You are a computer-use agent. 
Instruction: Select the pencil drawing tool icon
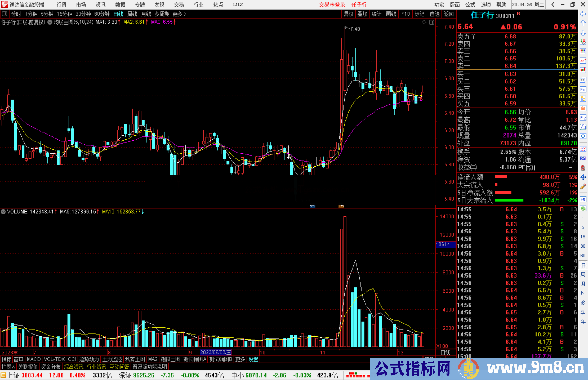pos(583,187)
